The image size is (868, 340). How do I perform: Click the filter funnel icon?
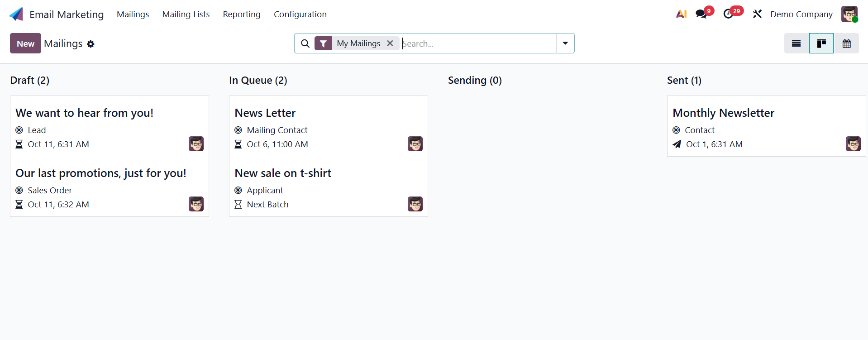tap(323, 43)
